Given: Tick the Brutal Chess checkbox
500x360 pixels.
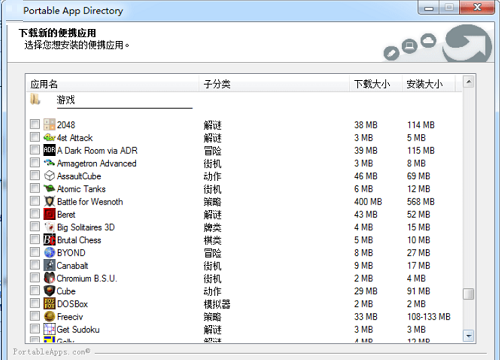Looking at the screenshot, I should tap(35, 239).
